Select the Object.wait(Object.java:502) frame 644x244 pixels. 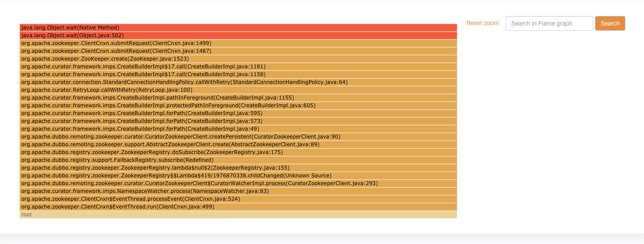pyautogui.click(x=238, y=35)
